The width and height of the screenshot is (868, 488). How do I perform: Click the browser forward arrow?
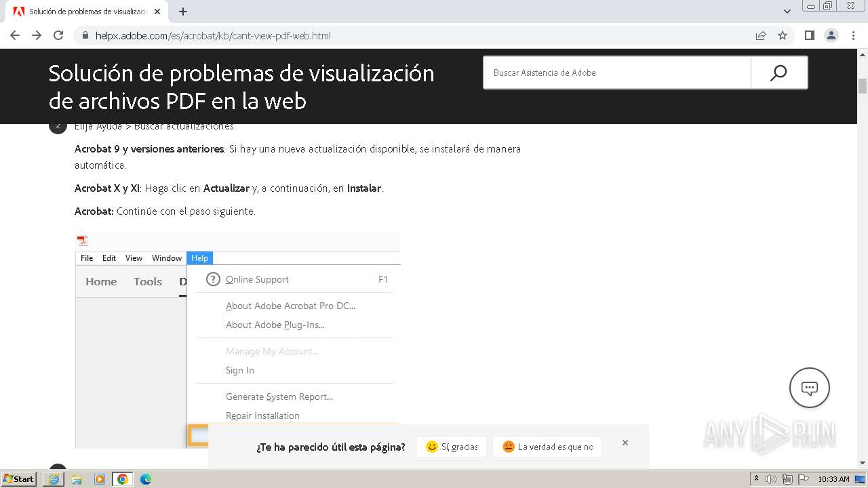click(x=37, y=35)
